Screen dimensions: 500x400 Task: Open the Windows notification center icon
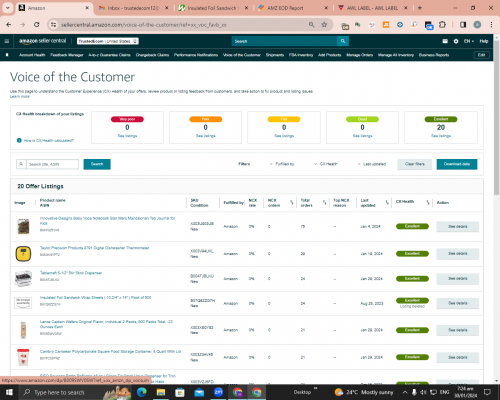point(487,392)
